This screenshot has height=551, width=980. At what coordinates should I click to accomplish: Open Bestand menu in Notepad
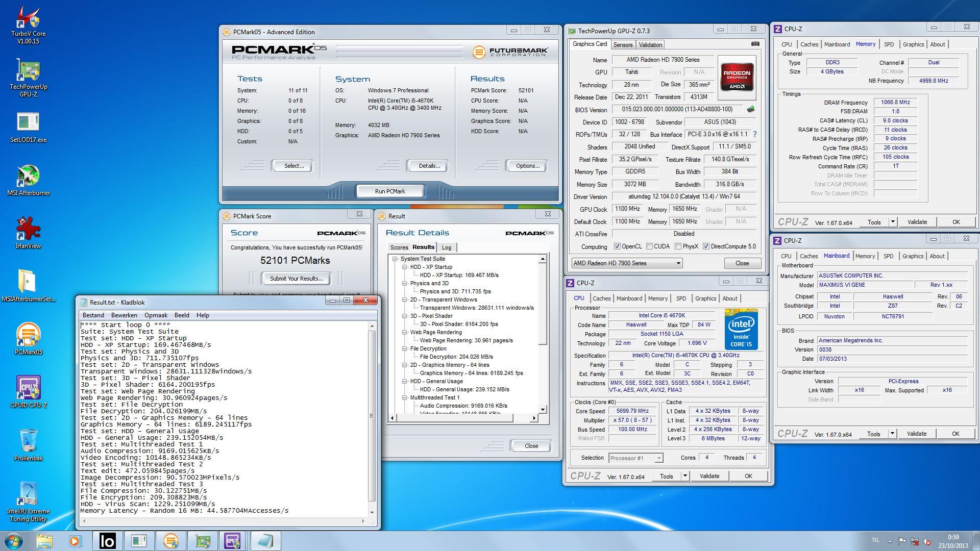coord(93,315)
